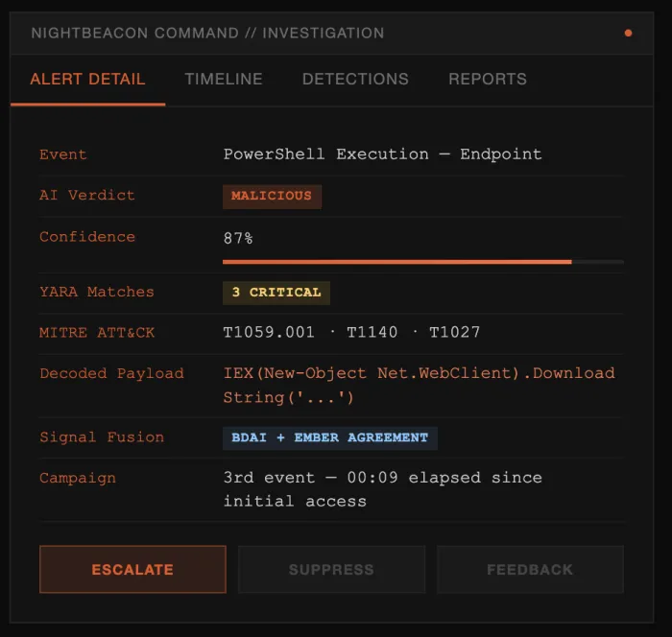This screenshot has height=637, width=672.
Task: Click the PowerShell Execution event value
Action: [382, 154]
